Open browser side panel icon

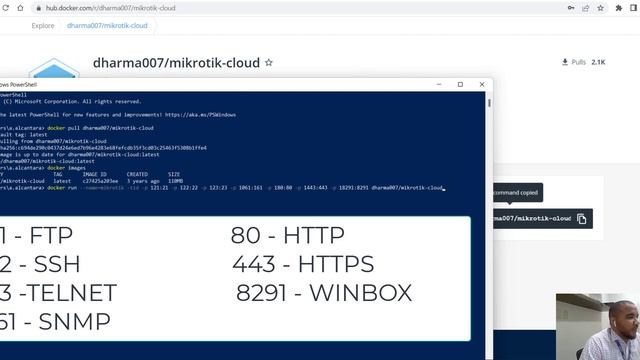pyautogui.click(x=633, y=8)
